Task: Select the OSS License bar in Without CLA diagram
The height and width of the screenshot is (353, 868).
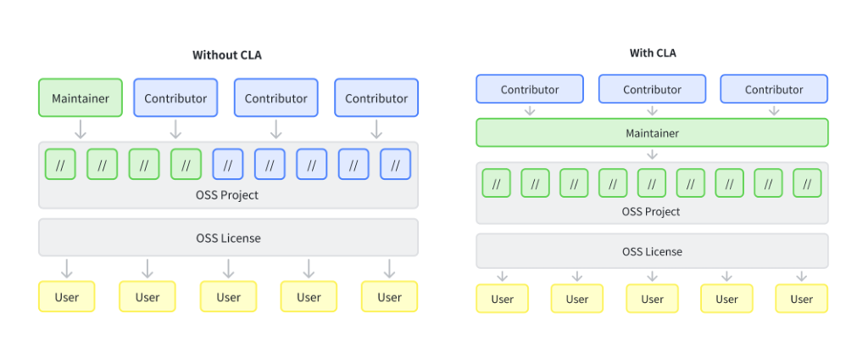Action: click(228, 238)
